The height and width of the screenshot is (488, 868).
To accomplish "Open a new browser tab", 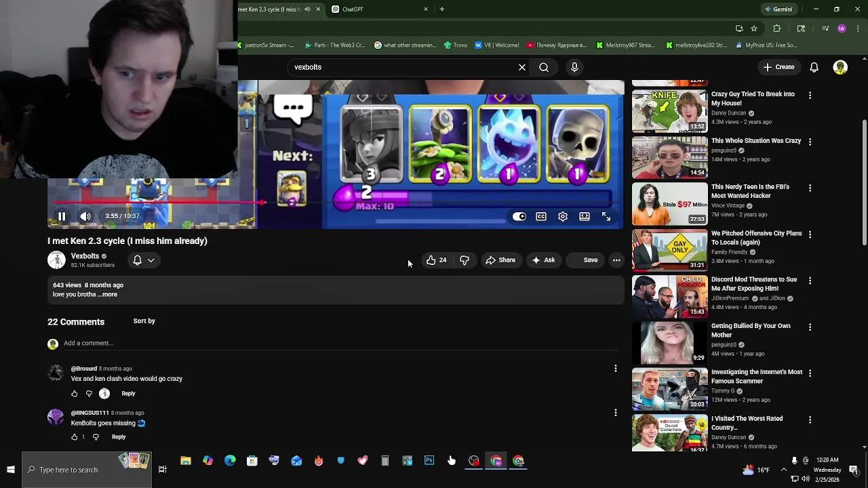I will click(441, 9).
